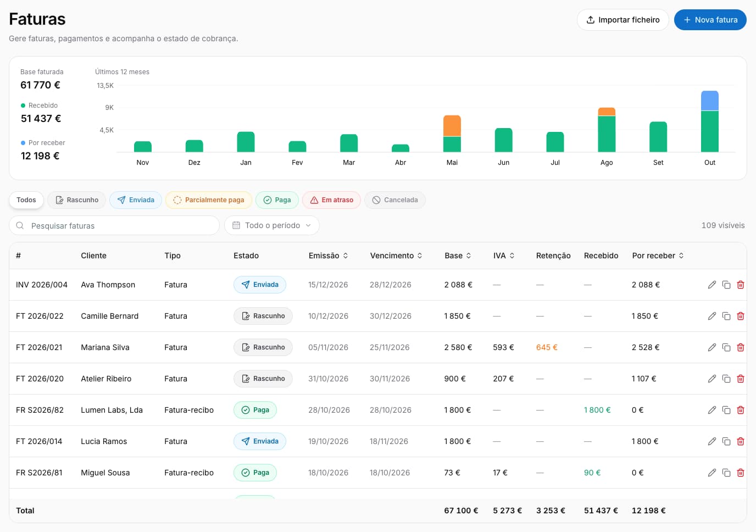Screen dimensions: 756x532
Task: Edit invoice FT 2026/022
Action: click(x=712, y=316)
